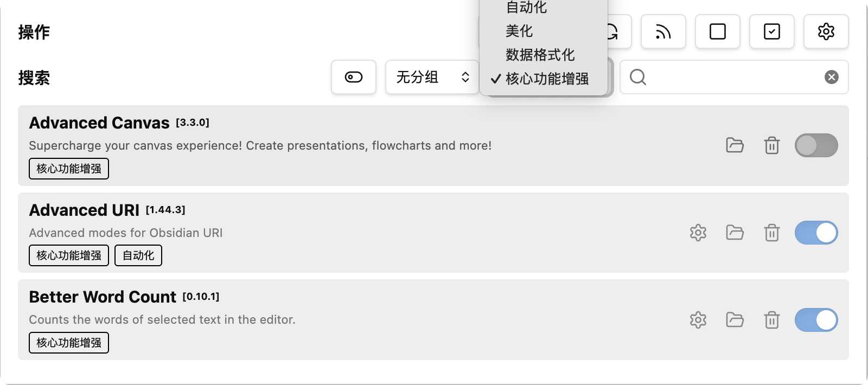Click the description 'Advanced modes for Obsidian URI'
The width and height of the screenshot is (868, 385).
[x=126, y=233]
